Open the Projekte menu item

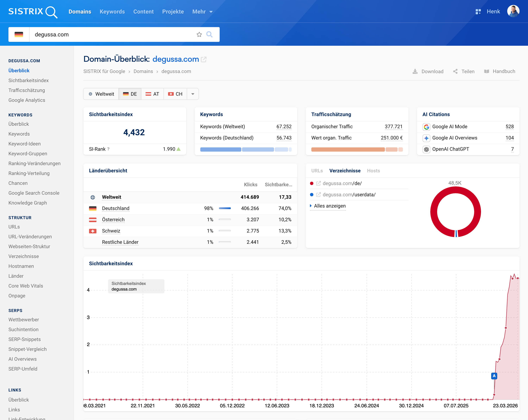[x=173, y=11]
